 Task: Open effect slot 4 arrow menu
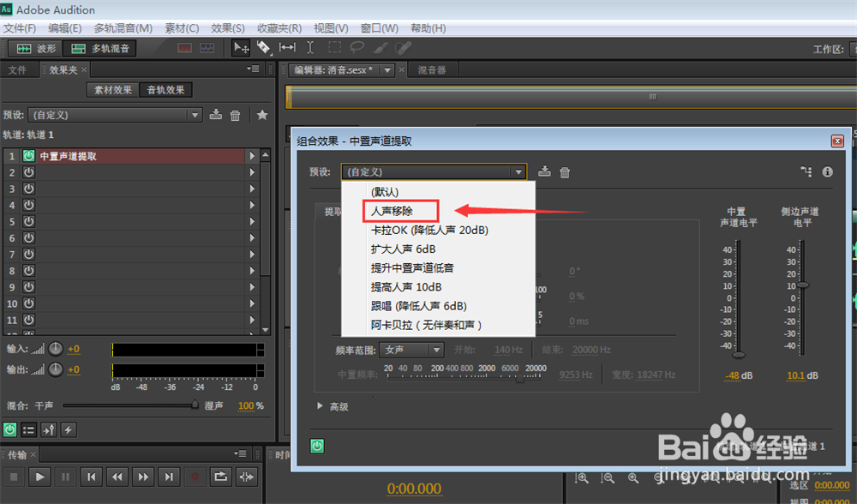pos(252,205)
